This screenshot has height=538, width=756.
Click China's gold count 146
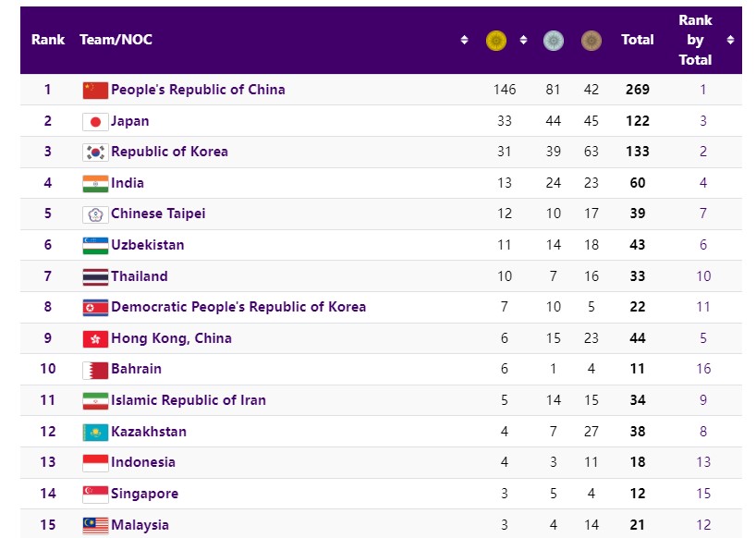tap(505, 90)
